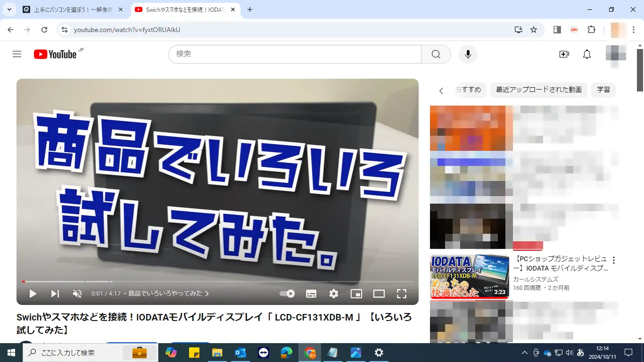
Task: Open Outlook from the taskbar
Action: coord(240,353)
